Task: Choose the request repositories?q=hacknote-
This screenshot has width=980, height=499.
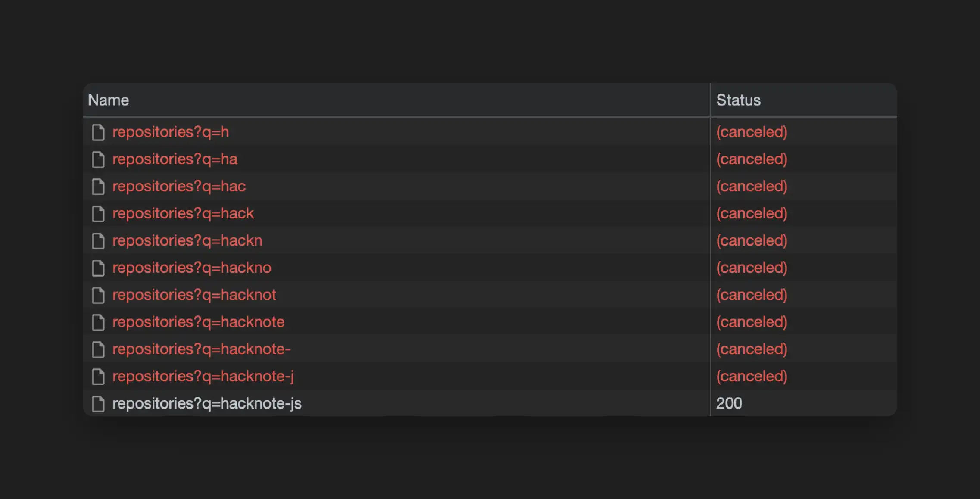Action: point(201,349)
